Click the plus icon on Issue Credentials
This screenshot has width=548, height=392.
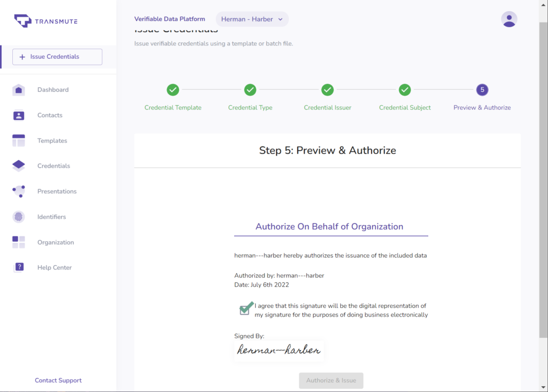coord(22,57)
